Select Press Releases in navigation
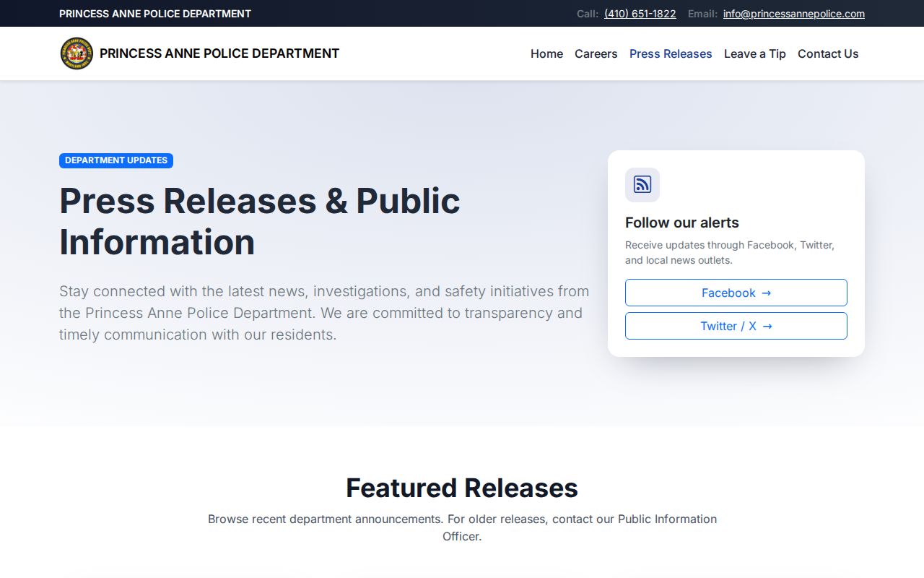The image size is (924, 578). [x=671, y=53]
